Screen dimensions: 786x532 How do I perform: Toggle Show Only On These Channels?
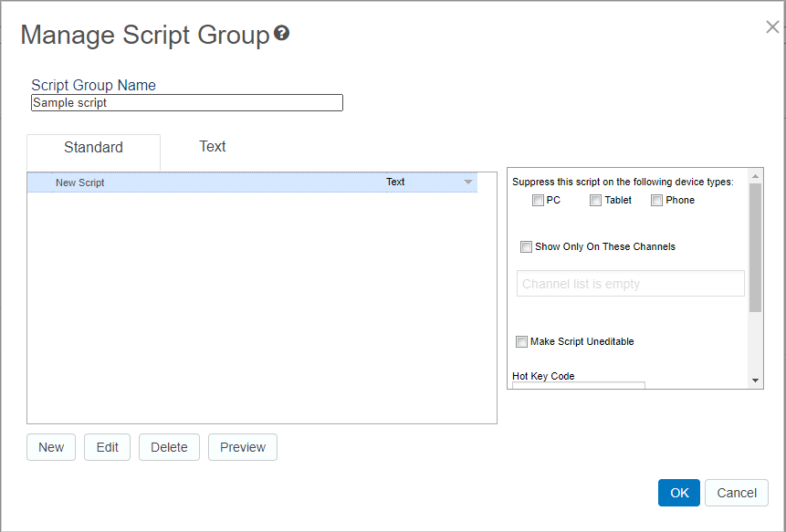pos(526,247)
